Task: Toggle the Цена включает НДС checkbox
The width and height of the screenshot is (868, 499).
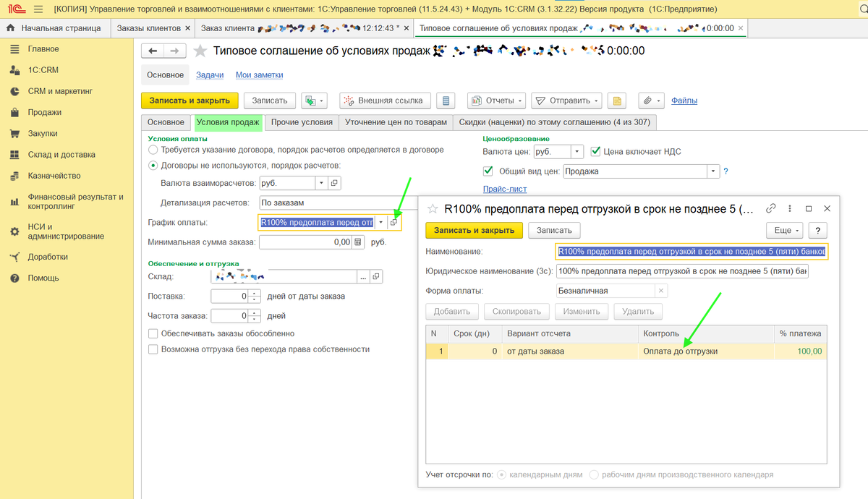Action: tap(596, 152)
